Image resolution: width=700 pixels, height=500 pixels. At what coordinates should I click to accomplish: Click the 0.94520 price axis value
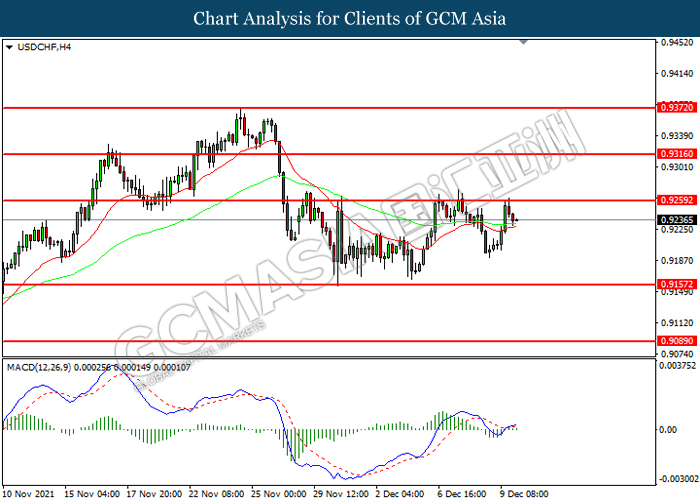pos(677,43)
